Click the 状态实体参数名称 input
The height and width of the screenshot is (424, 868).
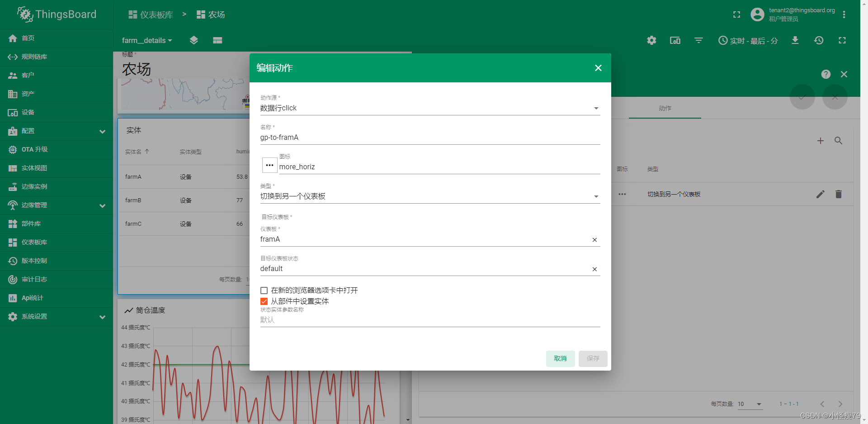click(x=430, y=320)
